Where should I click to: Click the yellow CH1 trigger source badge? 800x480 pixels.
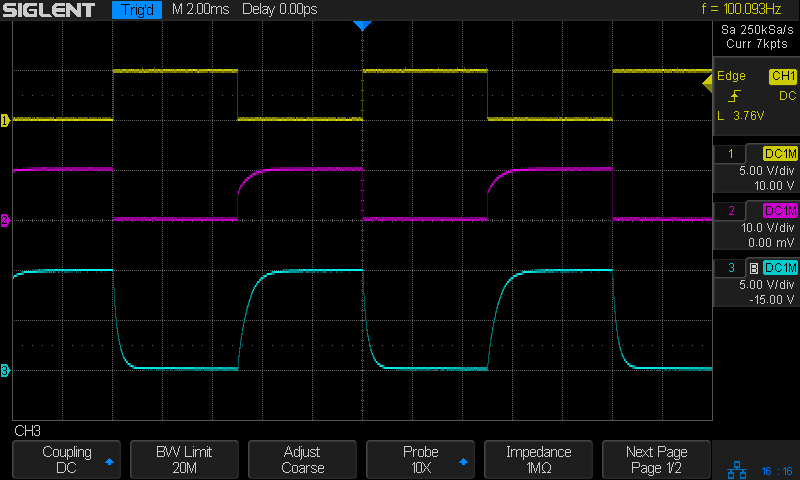tap(782, 76)
